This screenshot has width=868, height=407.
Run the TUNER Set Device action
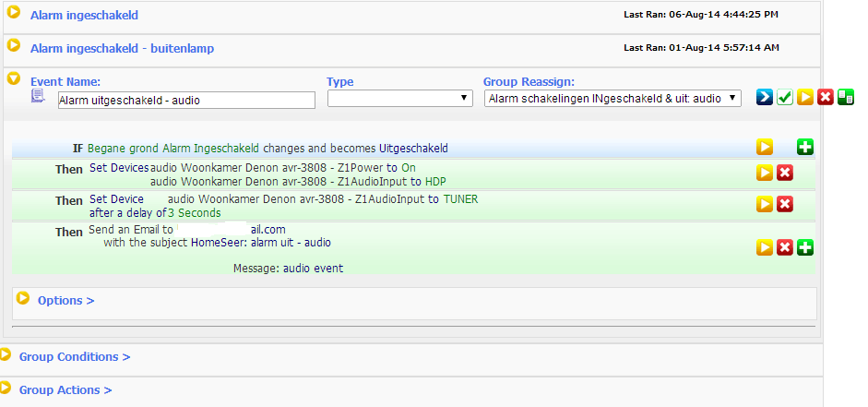(x=765, y=204)
